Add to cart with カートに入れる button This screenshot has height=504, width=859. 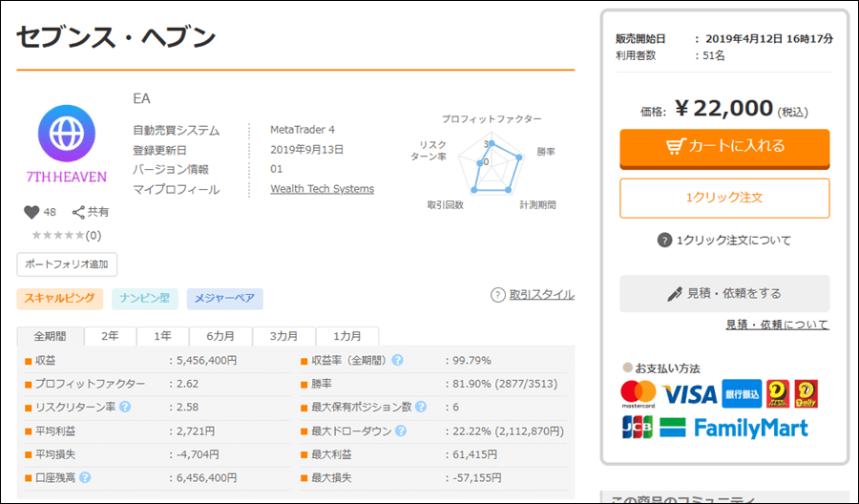click(x=724, y=147)
